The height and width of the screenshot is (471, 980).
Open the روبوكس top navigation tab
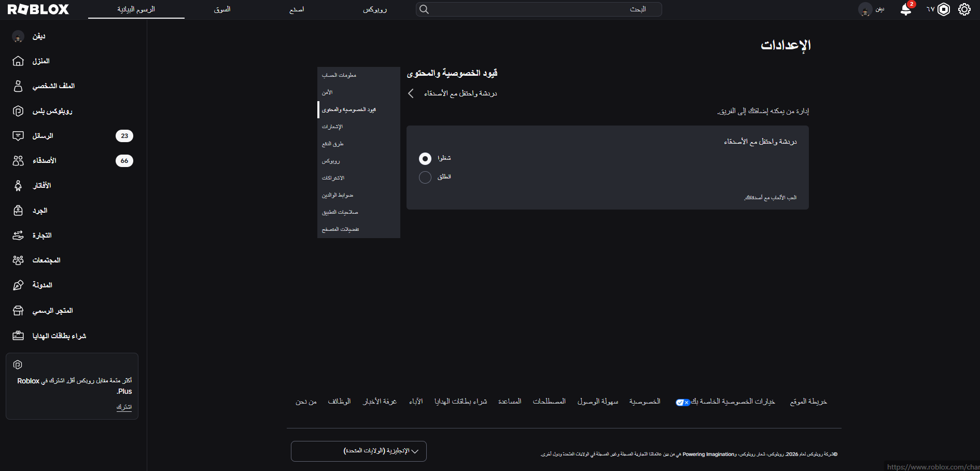pyautogui.click(x=375, y=9)
